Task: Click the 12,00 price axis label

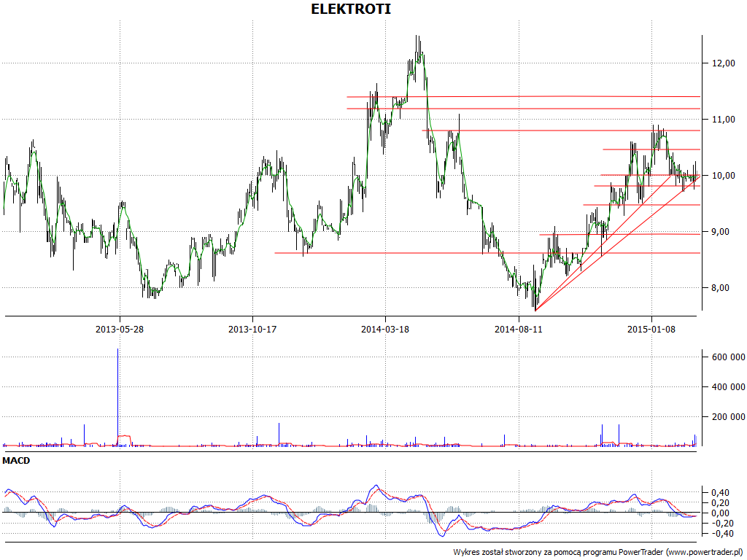Action: (723, 63)
